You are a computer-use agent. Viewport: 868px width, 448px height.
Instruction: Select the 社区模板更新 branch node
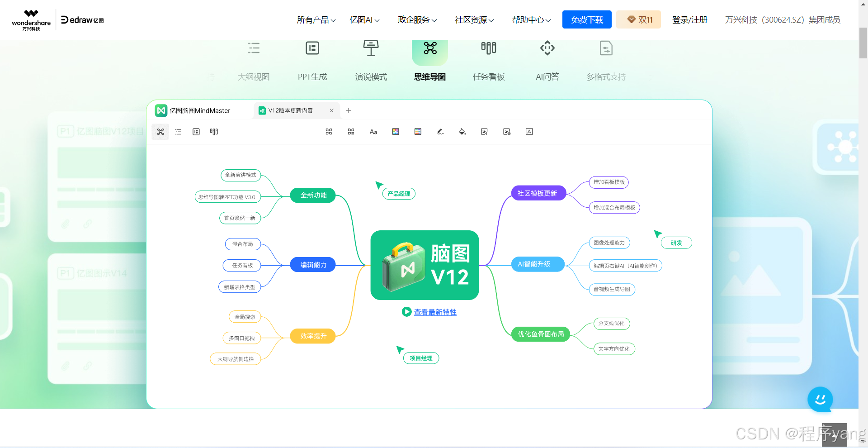pyautogui.click(x=538, y=193)
